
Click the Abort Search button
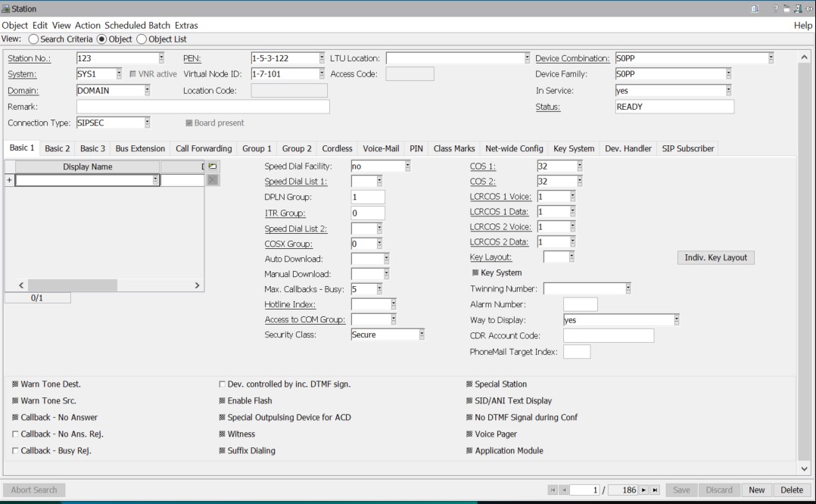pyautogui.click(x=34, y=490)
